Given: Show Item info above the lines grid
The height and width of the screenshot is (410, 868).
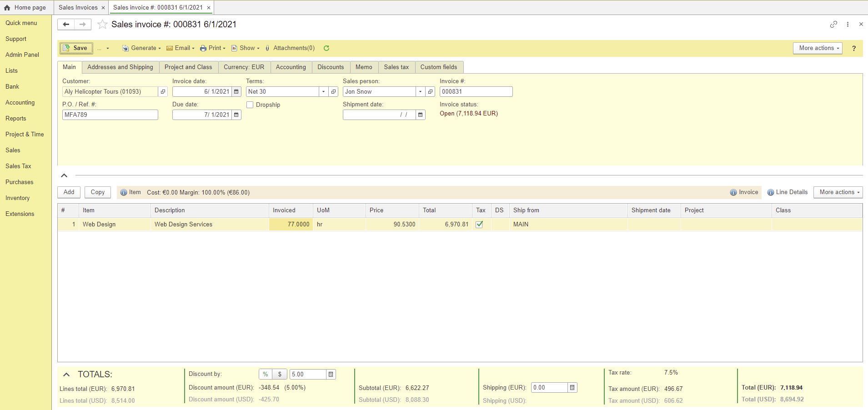Looking at the screenshot, I should click(x=130, y=192).
